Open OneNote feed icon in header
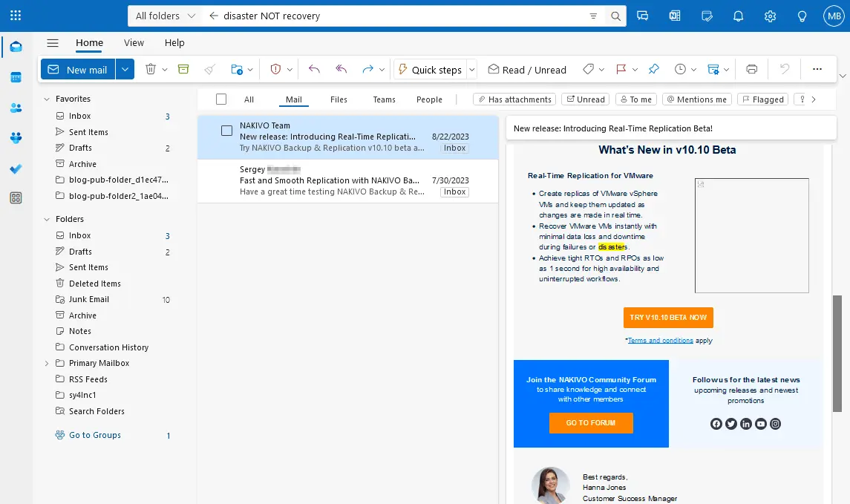Image resolution: width=850 pixels, height=504 pixels. pos(674,16)
